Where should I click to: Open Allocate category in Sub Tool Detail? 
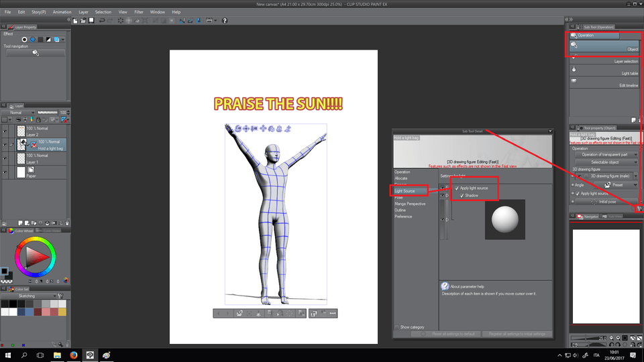click(x=401, y=178)
